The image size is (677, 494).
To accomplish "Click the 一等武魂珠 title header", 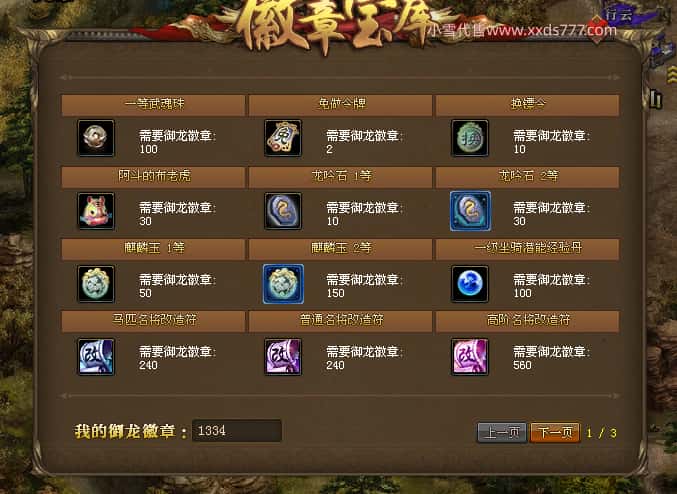I will (153, 104).
